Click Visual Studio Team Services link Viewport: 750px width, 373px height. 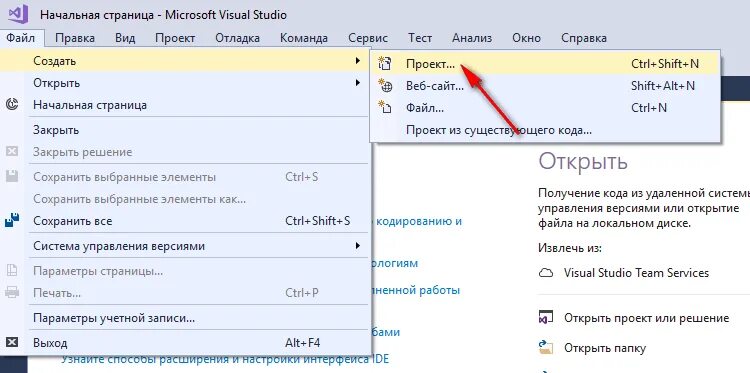click(636, 273)
